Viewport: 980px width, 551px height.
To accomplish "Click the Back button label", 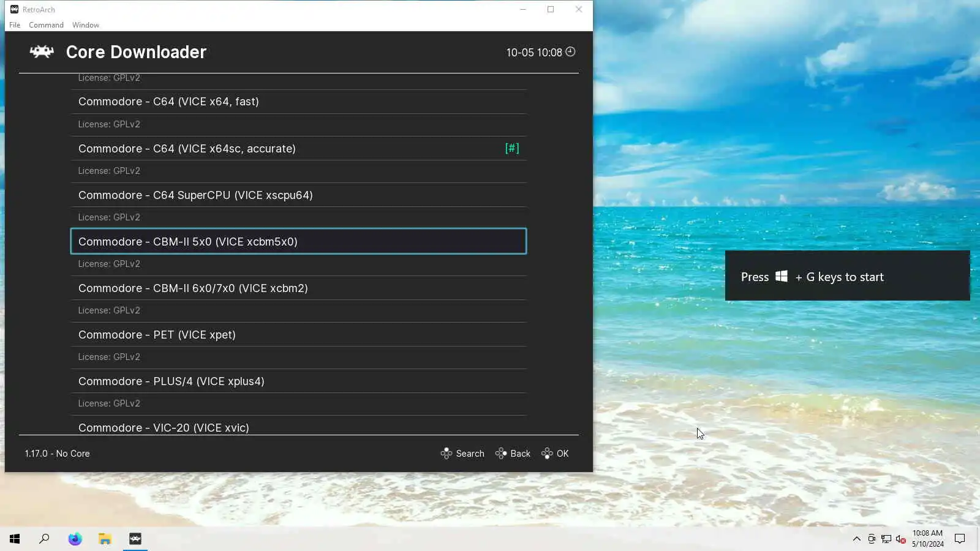I will point(520,454).
